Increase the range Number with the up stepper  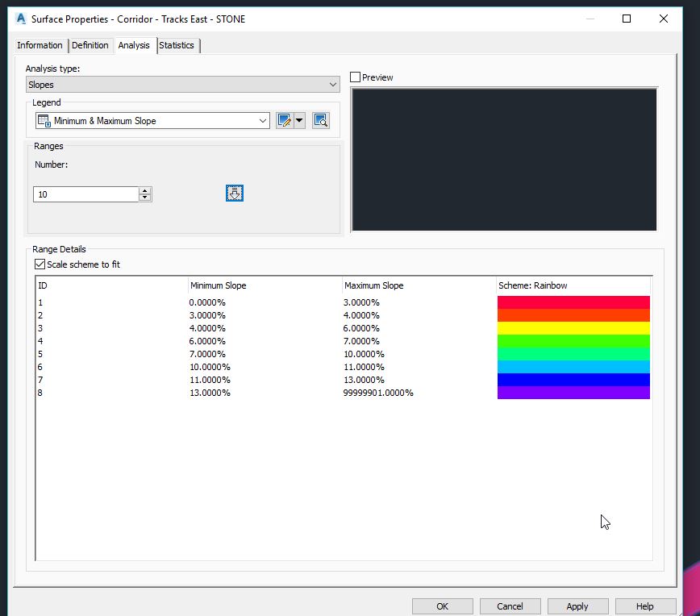tap(144, 189)
